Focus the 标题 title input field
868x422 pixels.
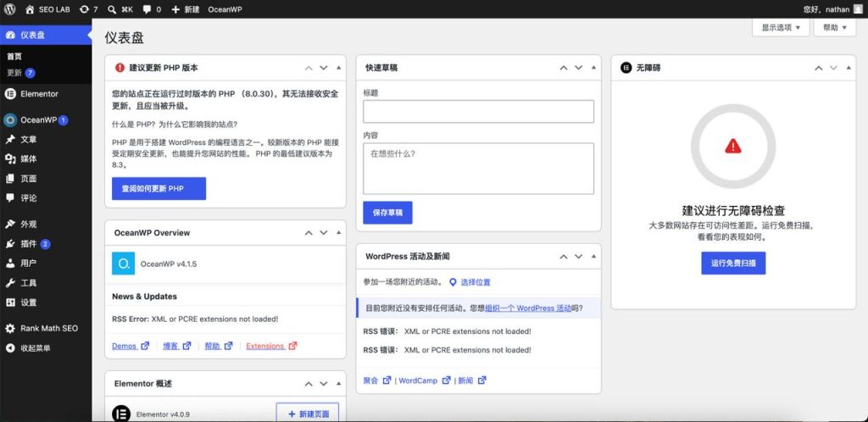(x=478, y=112)
